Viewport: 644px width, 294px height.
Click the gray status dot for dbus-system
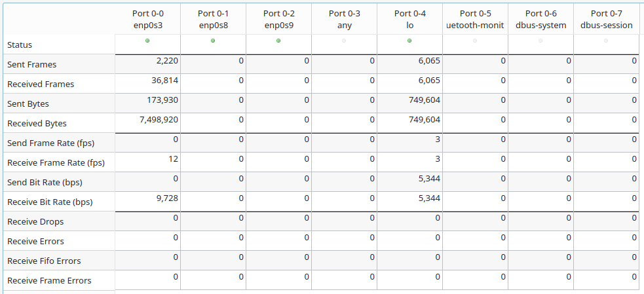pyautogui.click(x=540, y=41)
